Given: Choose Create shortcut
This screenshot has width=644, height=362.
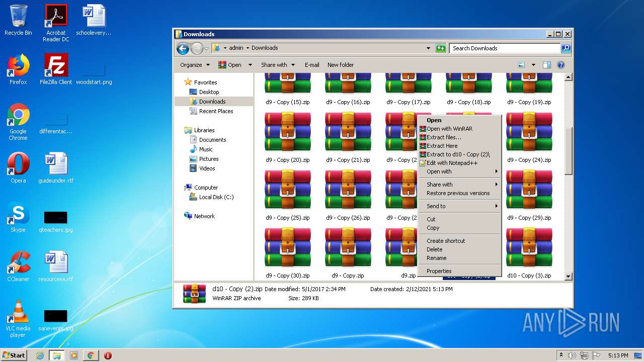Looking at the screenshot, I should click(x=460, y=241).
